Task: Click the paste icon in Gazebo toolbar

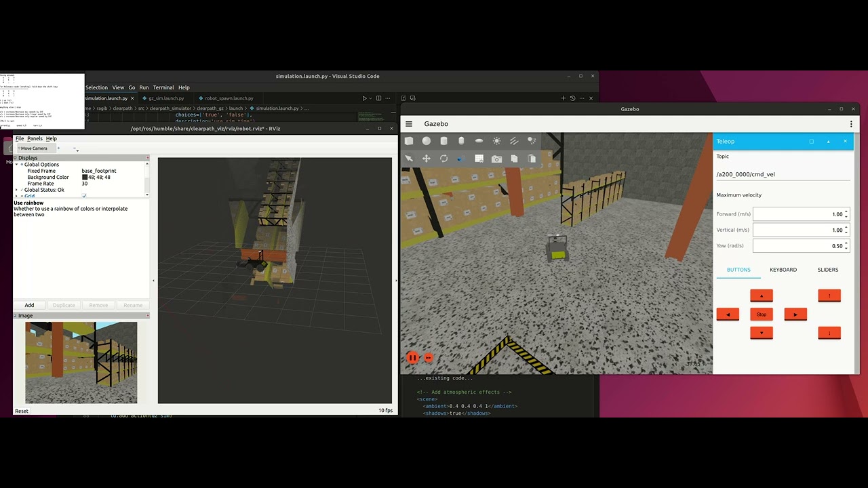Action: pyautogui.click(x=532, y=159)
